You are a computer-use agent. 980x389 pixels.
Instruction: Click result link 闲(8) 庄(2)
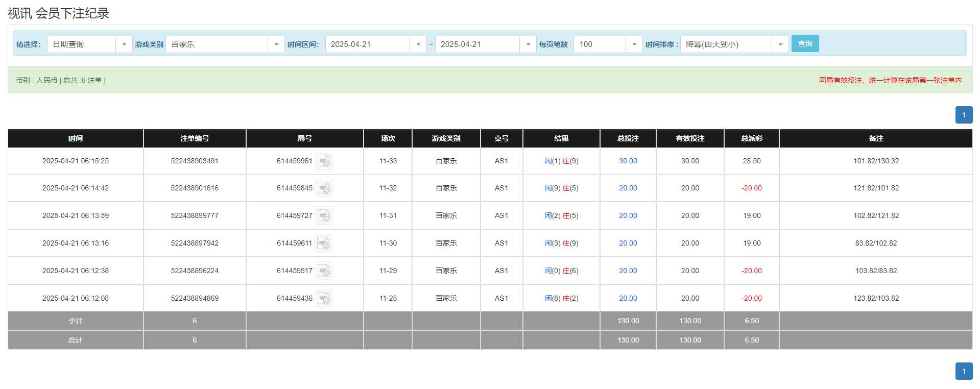pyautogui.click(x=561, y=298)
